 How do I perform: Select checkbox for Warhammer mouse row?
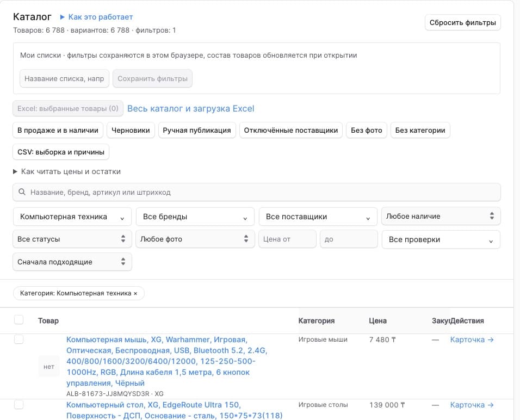coord(19,339)
